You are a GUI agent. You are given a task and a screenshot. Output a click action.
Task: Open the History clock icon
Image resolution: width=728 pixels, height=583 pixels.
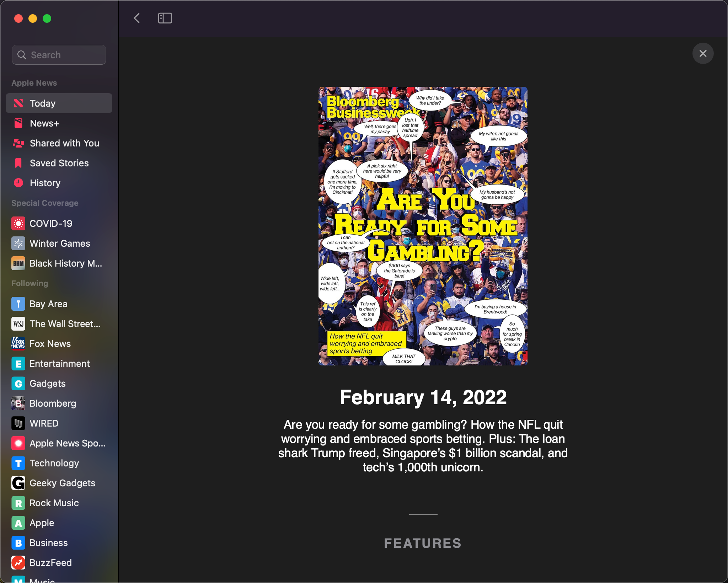18,183
